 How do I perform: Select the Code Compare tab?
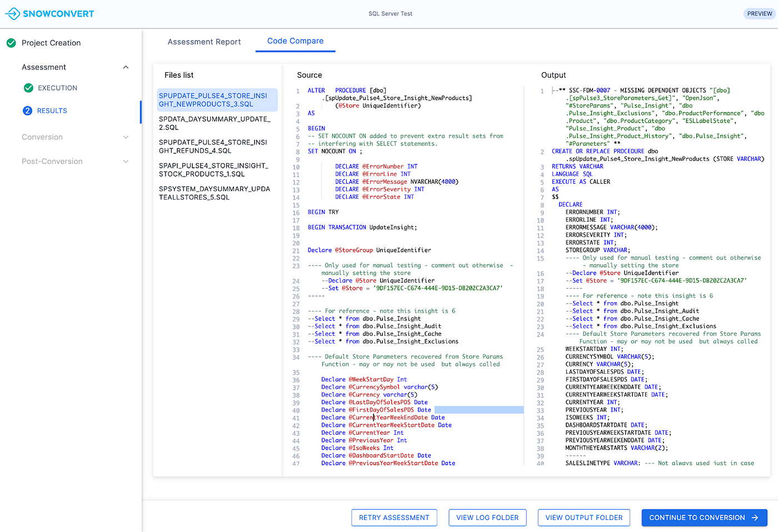[x=295, y=41]
